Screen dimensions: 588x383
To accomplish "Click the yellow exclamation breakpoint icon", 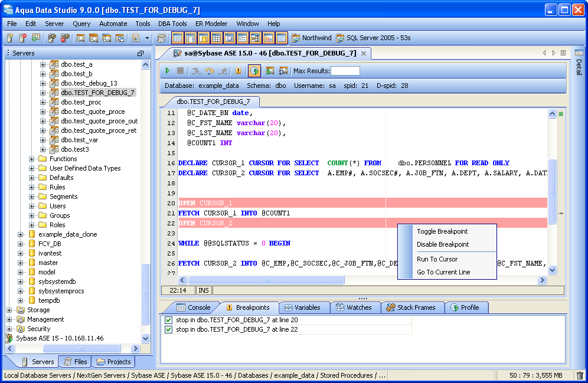I will [239, 71].
